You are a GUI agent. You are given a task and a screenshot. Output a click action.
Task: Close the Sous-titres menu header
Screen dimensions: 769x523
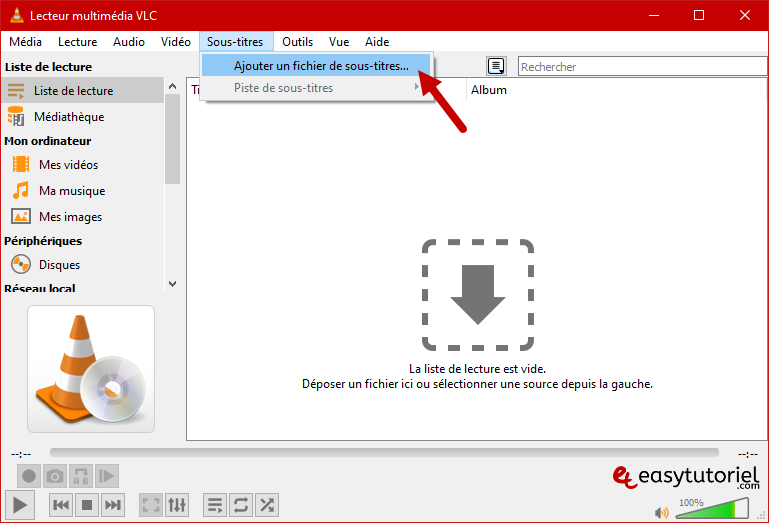point(235,42)
